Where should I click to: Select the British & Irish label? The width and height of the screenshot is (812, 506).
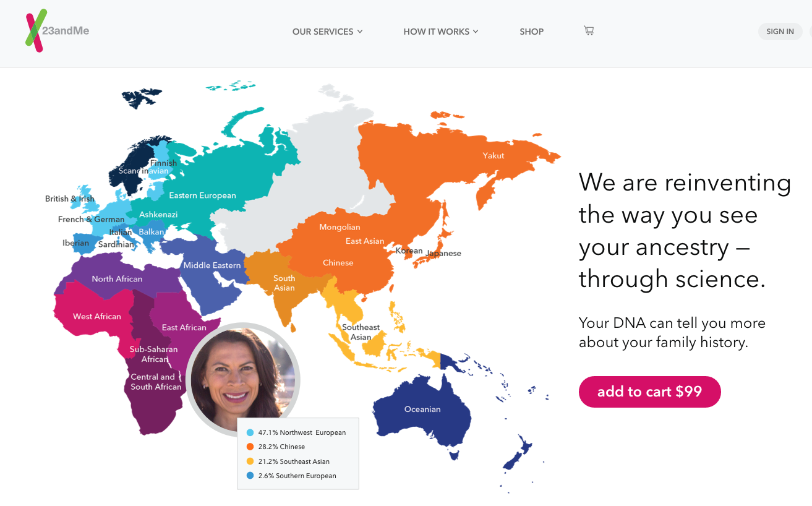coord(69,199)
